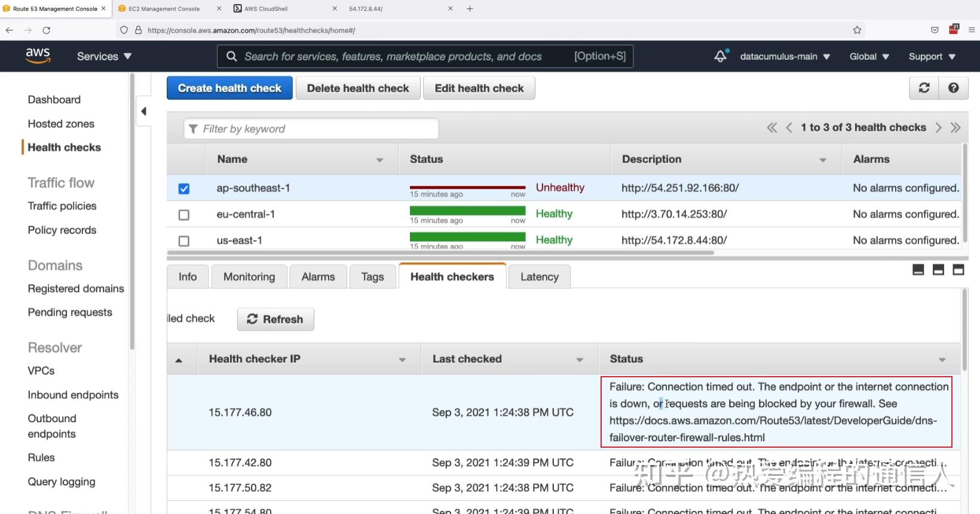This screenshot has width=980, height=514.
Task: Click the browser back arrow
Action: (x=9, y=30)
